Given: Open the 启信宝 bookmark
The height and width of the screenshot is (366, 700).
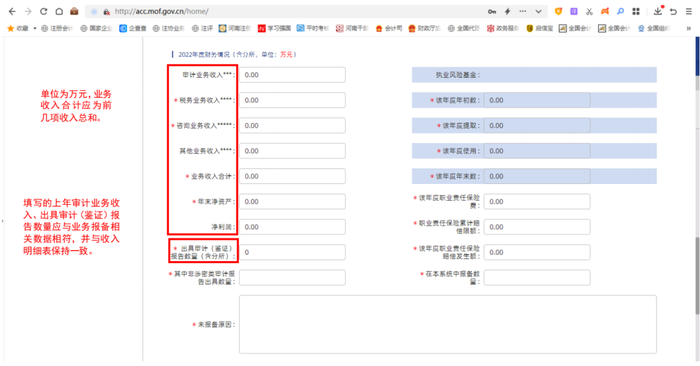Looking at the screenshot, I should pyautogui.click(x=540, y=28).
